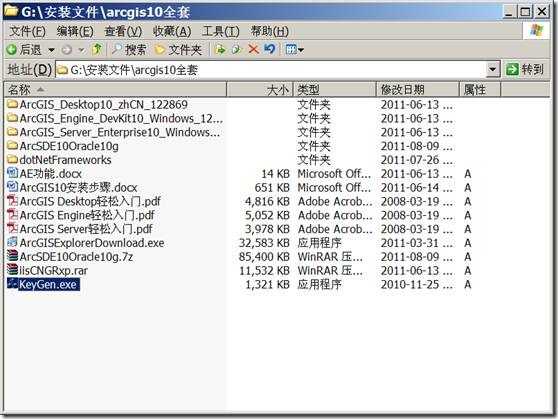This screenshot has width=558, height=419.
Task: Click the 32,583 KB size value
Action: point(264,243)
